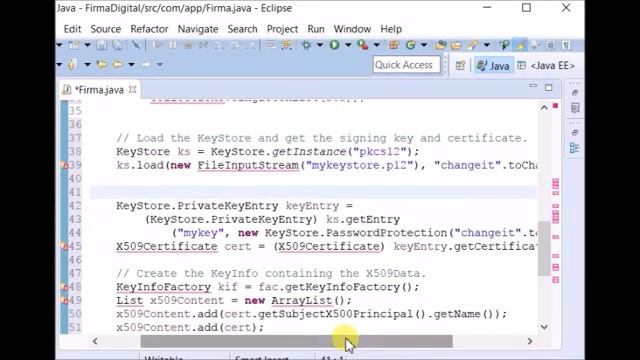Maximize the editor area
The image size is (640, 360).
(x=549, y=87)
